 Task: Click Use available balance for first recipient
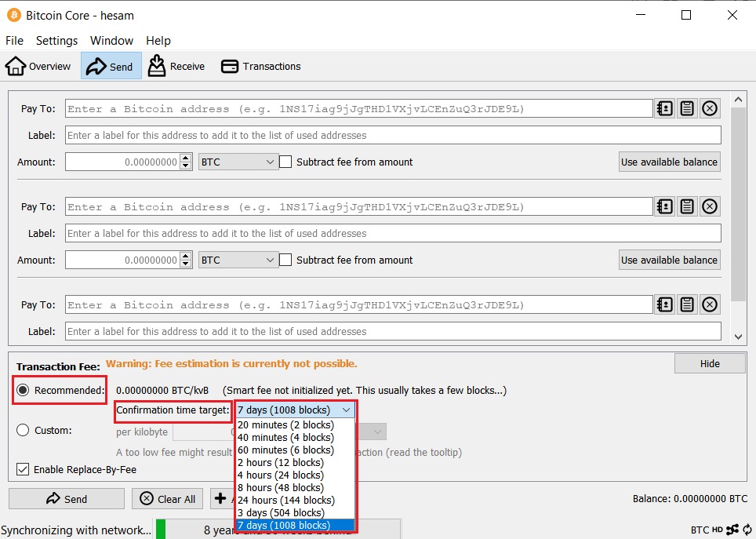[x=669, y=162]
